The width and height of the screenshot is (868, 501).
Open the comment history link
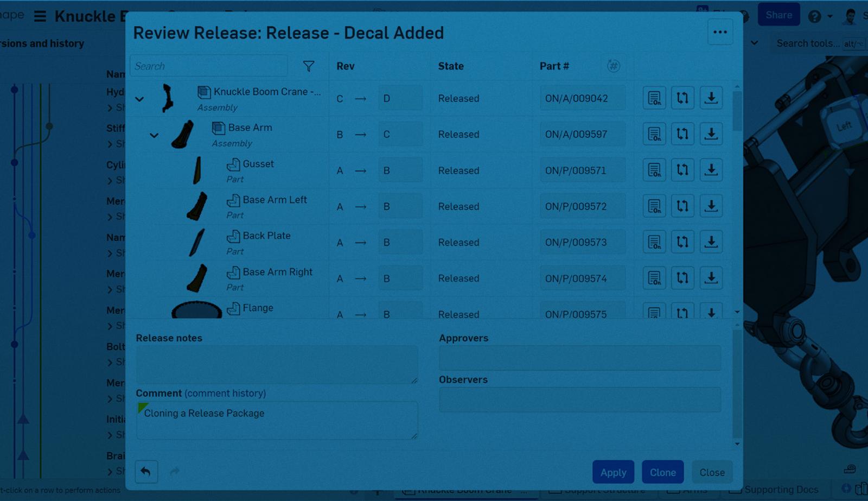click(225, 394)
